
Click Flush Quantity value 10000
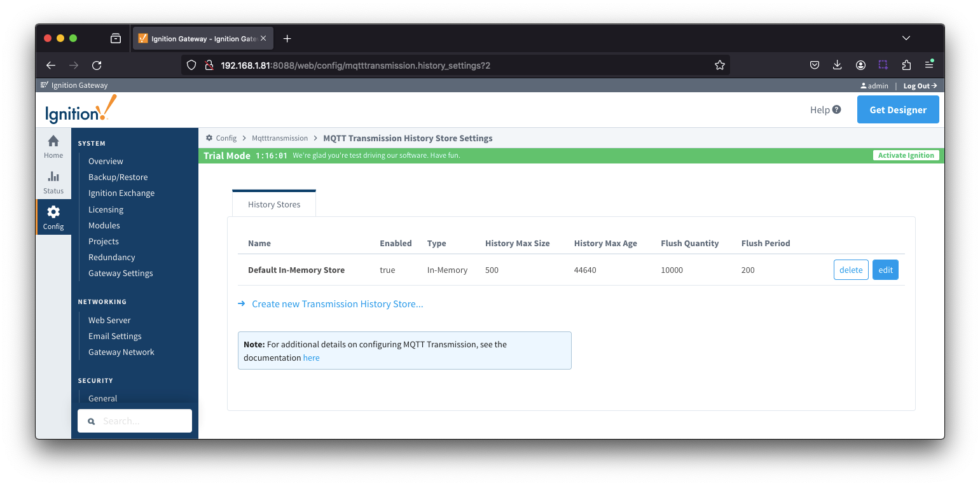[x=672, y=270]
